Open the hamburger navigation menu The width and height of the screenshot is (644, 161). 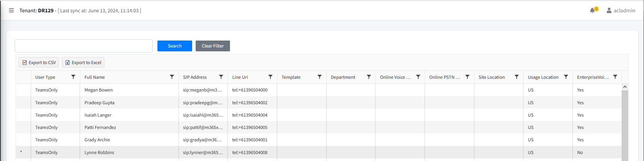[11, 10]
